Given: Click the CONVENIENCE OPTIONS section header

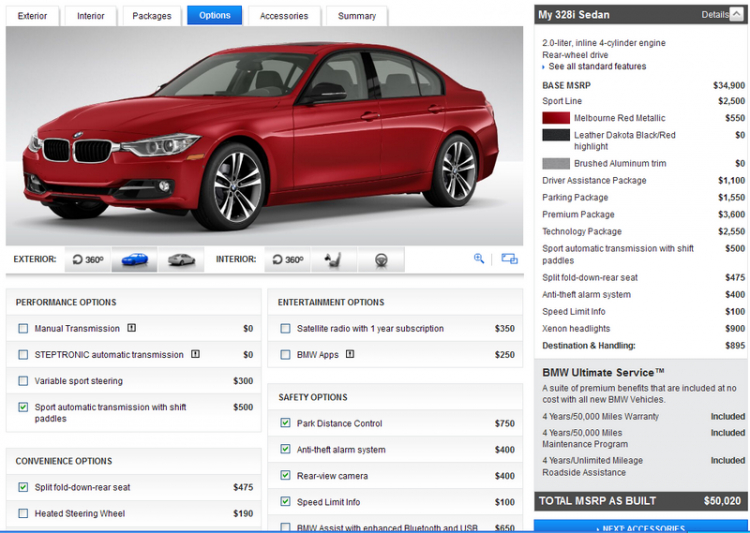Looking at the screenshot, I should click(64, 461).
